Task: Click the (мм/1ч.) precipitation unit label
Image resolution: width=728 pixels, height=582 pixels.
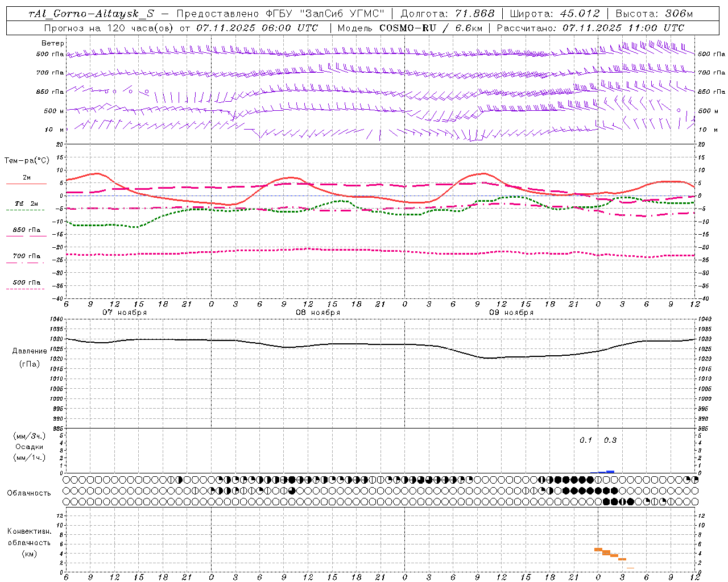Action: 30,458
